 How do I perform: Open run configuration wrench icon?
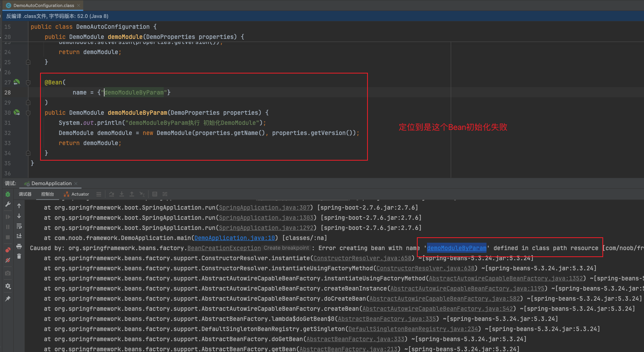click(8, 204)
